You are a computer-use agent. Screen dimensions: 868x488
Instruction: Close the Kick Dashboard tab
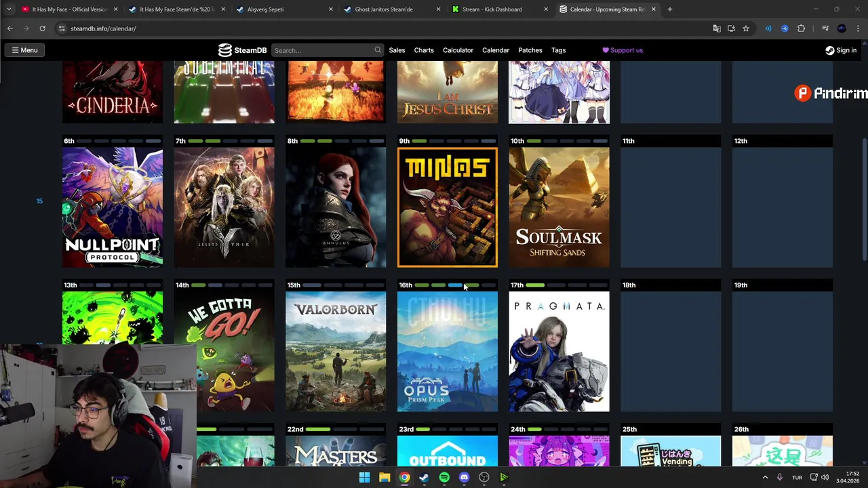(546, 9)
